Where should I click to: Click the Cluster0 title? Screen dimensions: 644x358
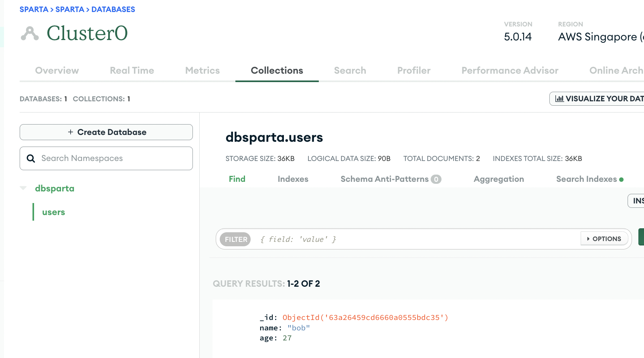click(87, 33)
